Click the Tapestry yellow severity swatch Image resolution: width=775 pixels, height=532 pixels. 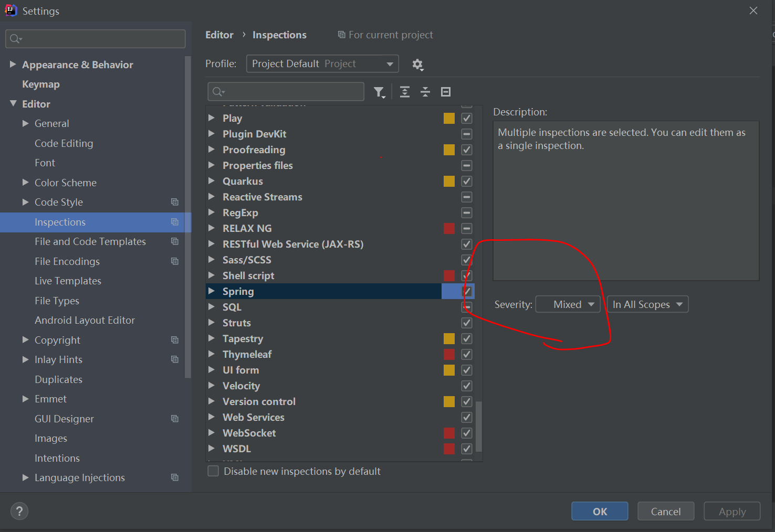click(x=449, y=338)
